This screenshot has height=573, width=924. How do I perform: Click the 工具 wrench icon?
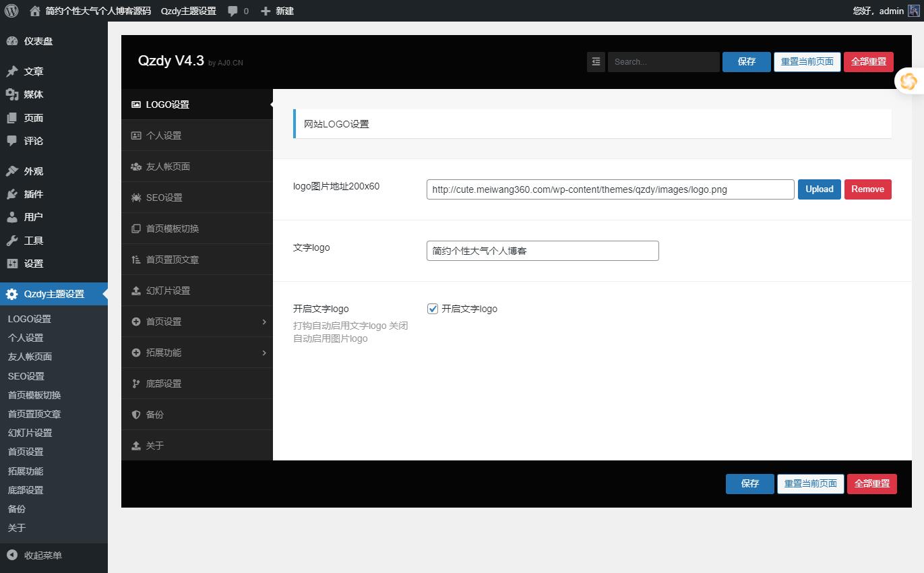click(x=12, y=241)
